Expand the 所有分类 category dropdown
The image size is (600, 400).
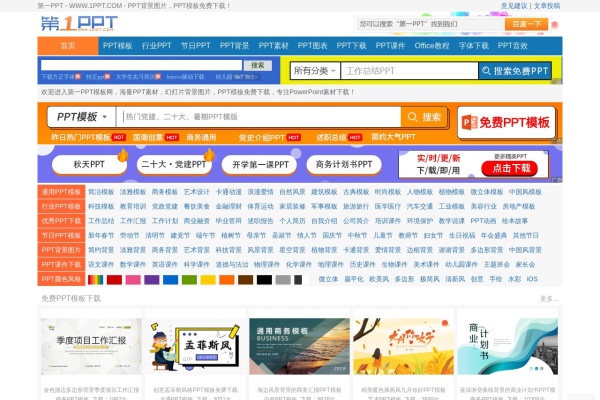(314, 71)
